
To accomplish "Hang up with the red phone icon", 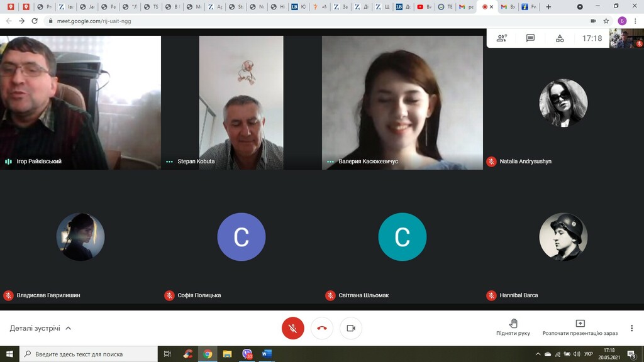I will tap(322, 328).
